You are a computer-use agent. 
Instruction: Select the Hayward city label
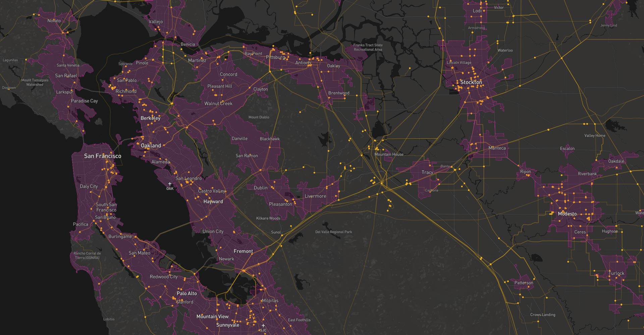tap(213, 202)
